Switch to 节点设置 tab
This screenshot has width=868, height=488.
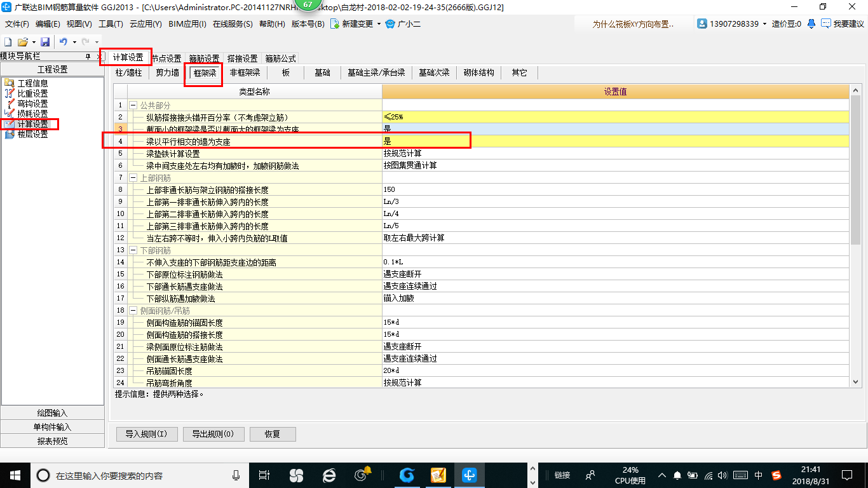tap(166, 58)
